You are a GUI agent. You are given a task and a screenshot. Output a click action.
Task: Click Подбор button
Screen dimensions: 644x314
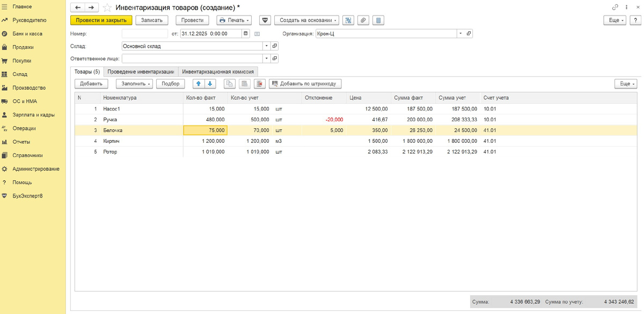(171, 84)
